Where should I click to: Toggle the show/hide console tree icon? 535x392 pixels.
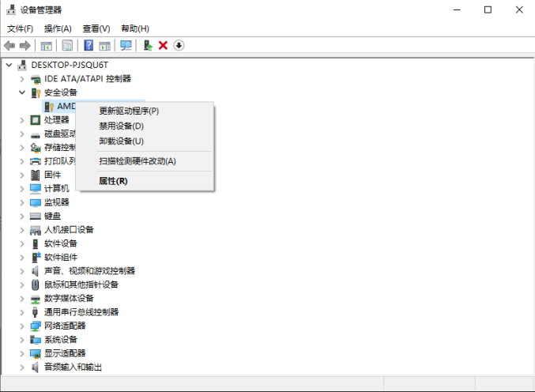47,45
